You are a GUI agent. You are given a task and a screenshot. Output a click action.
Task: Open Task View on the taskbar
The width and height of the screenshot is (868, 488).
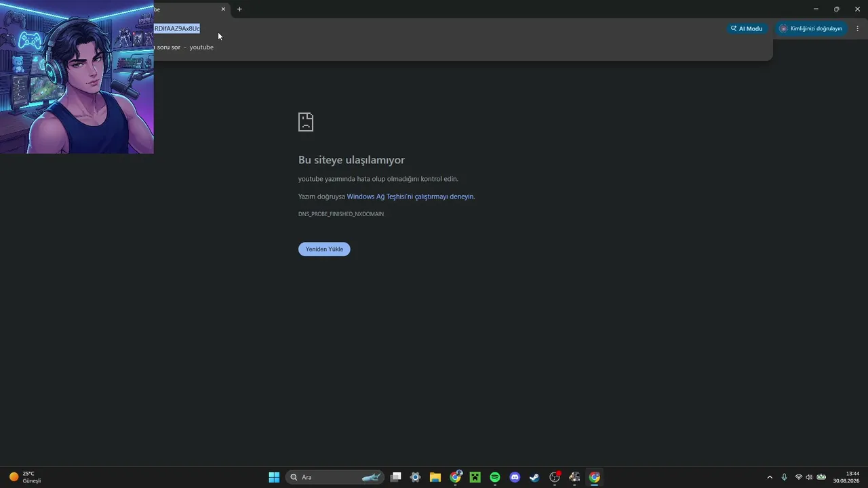[x=396, y=477]
